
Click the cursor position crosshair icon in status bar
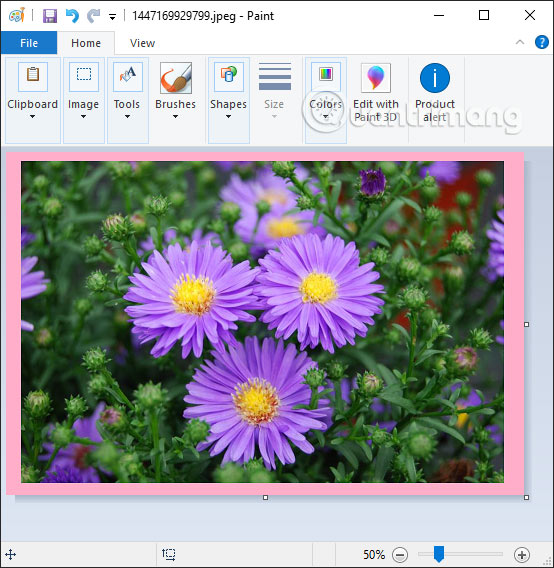click(x=11, y=554)
